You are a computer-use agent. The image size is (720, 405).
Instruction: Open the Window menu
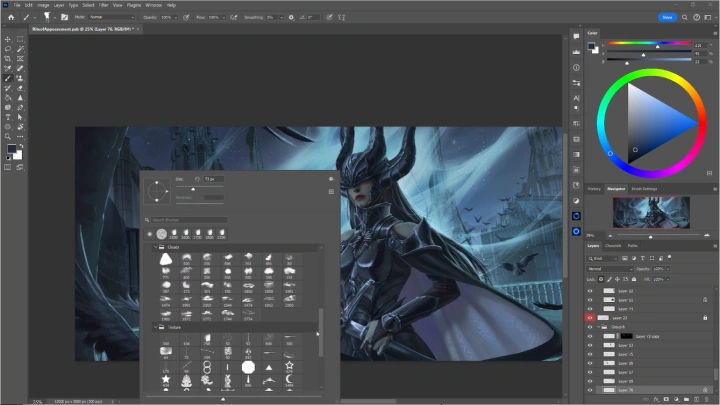(153, 5)
